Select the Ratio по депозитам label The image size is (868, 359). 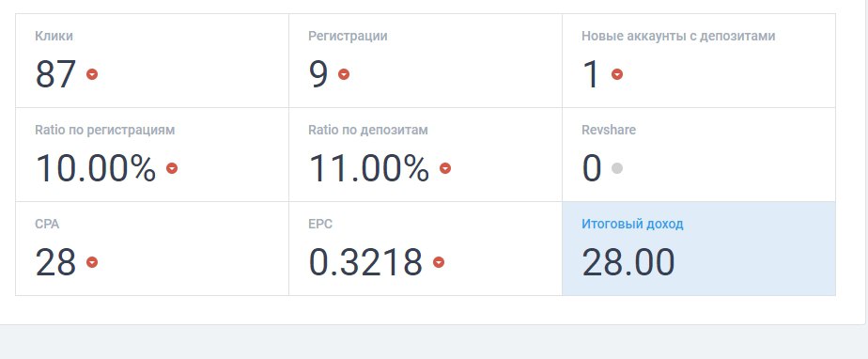[x=368, y=131]
